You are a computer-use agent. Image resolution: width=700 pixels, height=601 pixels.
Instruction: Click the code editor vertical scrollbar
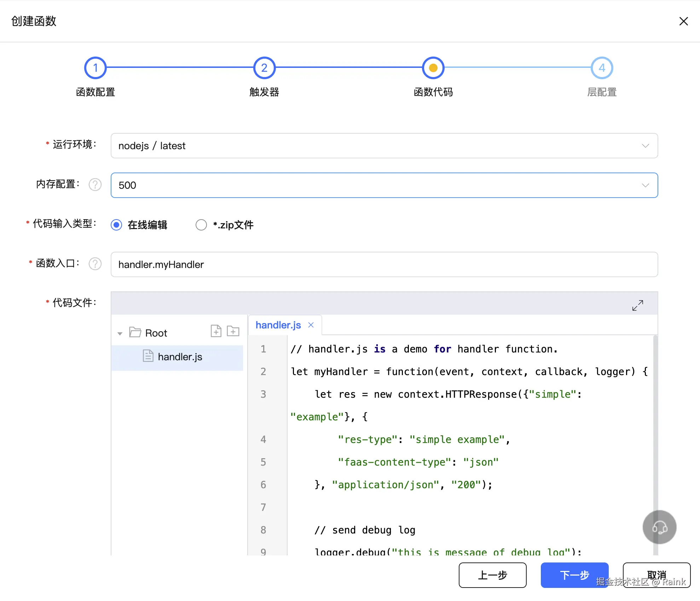[655, 424]
